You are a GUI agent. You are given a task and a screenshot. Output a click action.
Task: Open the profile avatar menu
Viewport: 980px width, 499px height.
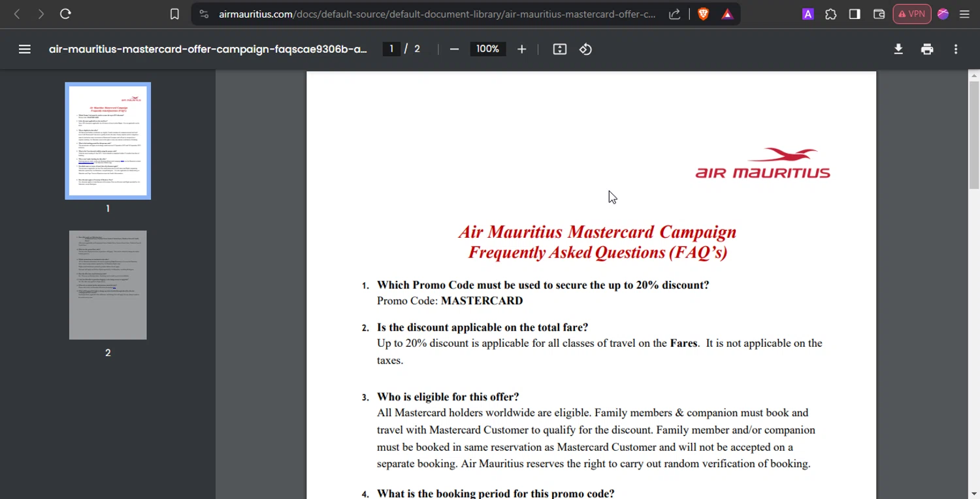[x=943, y=14]
